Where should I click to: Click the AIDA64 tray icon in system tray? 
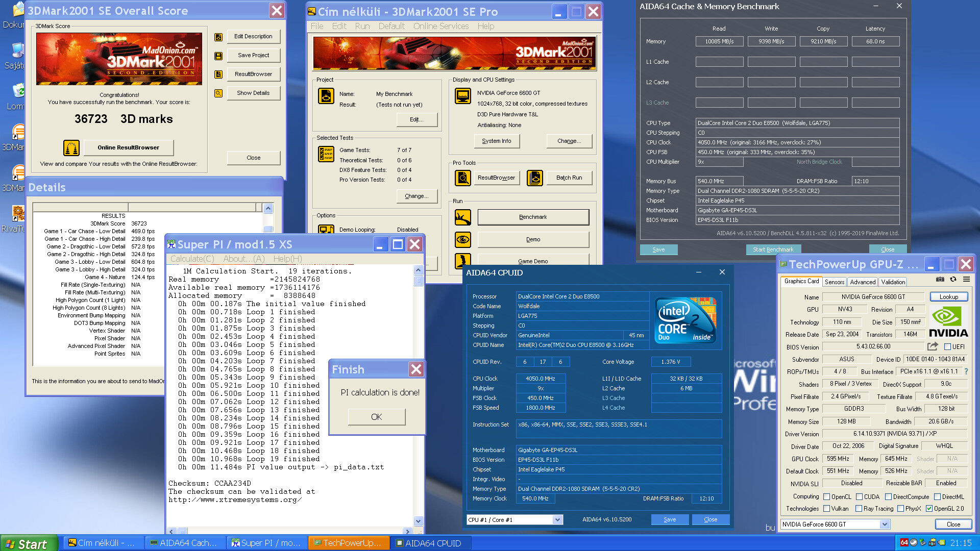904,542
